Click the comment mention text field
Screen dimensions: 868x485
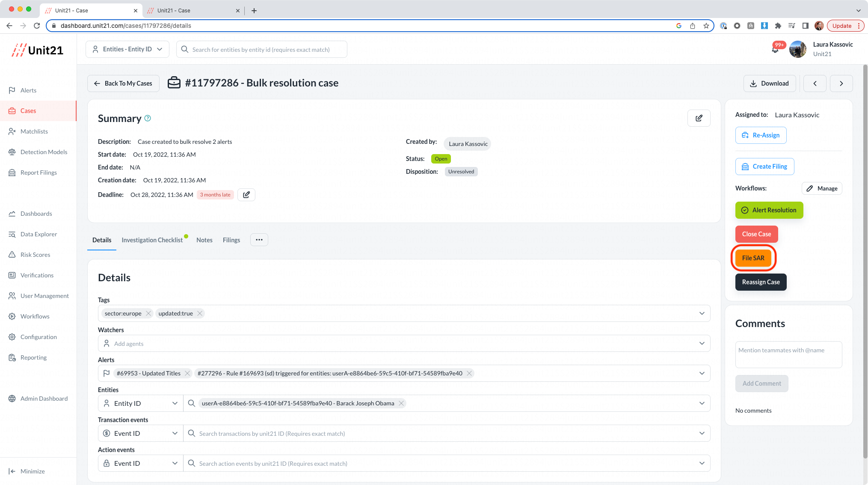click(x=788, y=354)
